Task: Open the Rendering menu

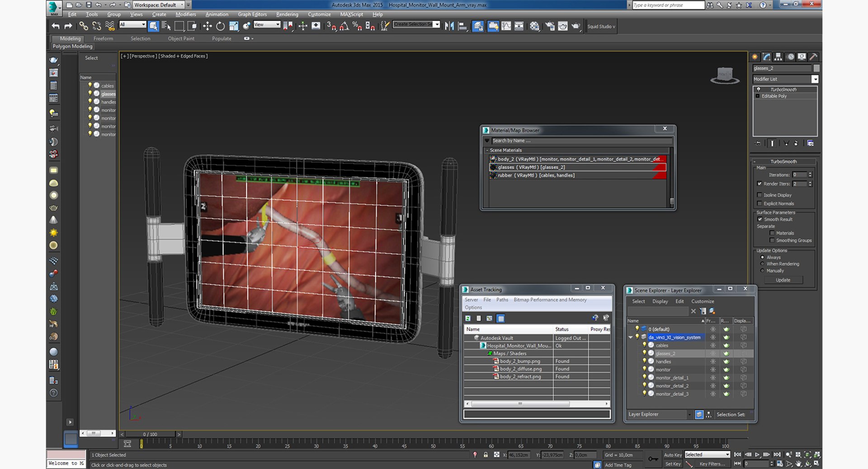Action: [x=287, y=14]
